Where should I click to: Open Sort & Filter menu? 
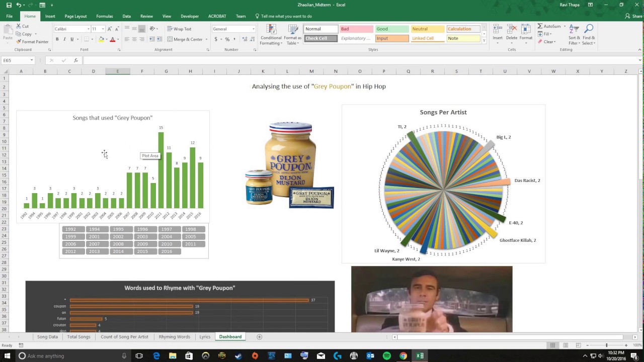click(x=574, y=35)
